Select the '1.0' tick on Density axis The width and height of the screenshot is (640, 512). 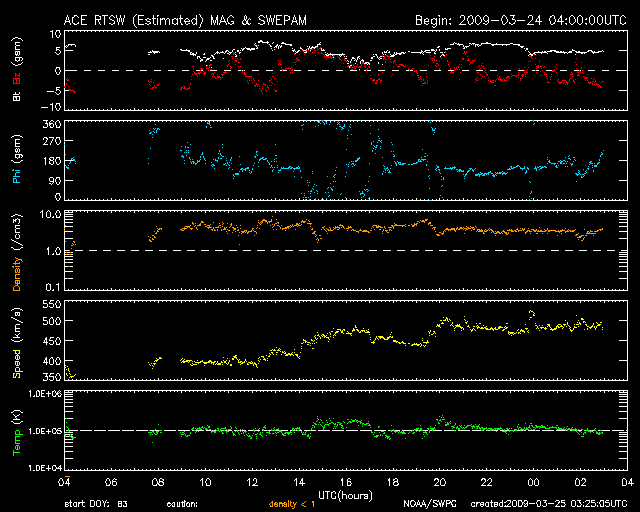pos(53,251)
